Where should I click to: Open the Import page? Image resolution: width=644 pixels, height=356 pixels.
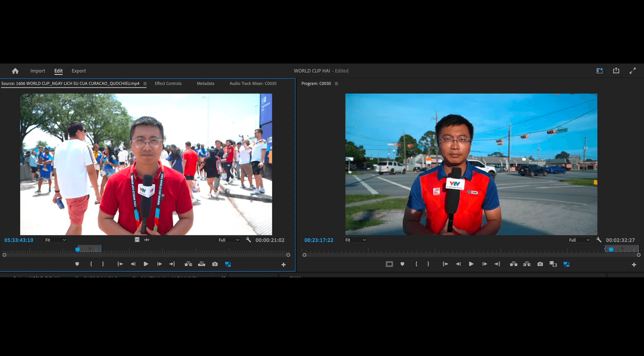point(37,71)
